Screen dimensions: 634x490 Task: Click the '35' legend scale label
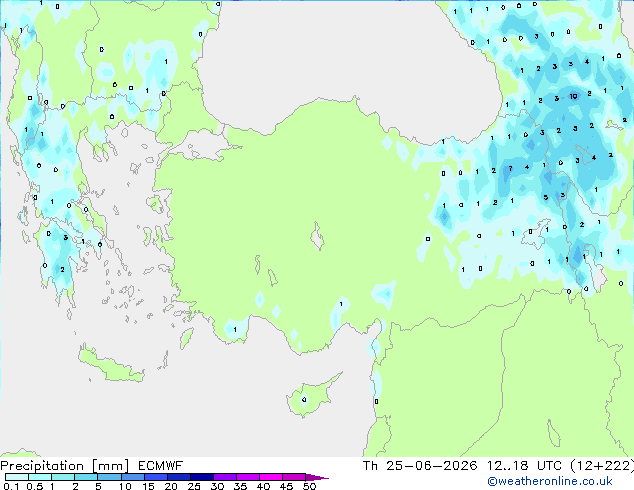[x=240, y=486]
